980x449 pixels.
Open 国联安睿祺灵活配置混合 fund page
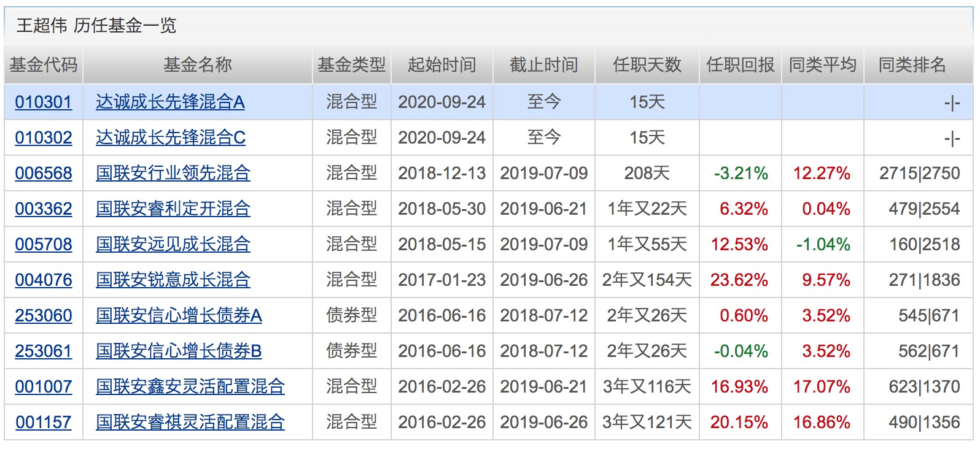(x=190, y=422)
